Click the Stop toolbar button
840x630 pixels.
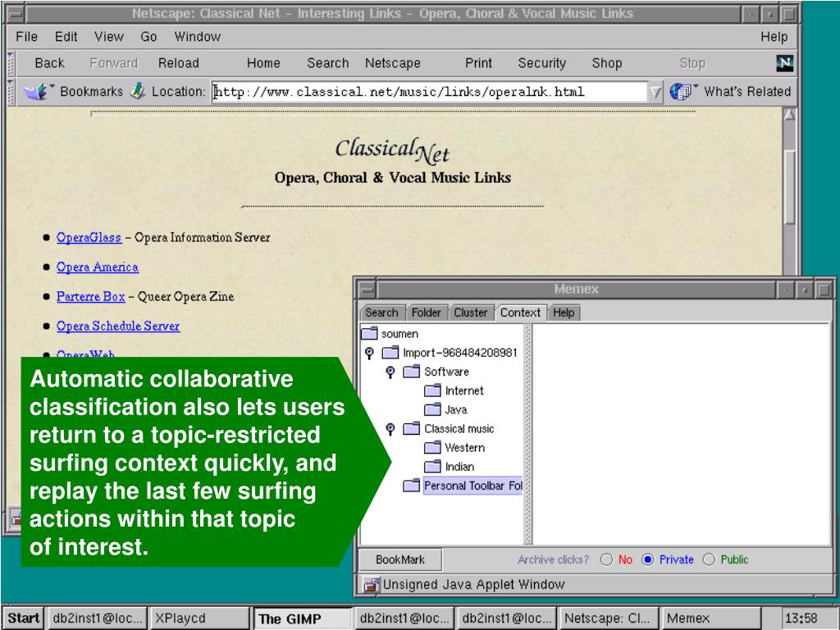tap(692, 63)
